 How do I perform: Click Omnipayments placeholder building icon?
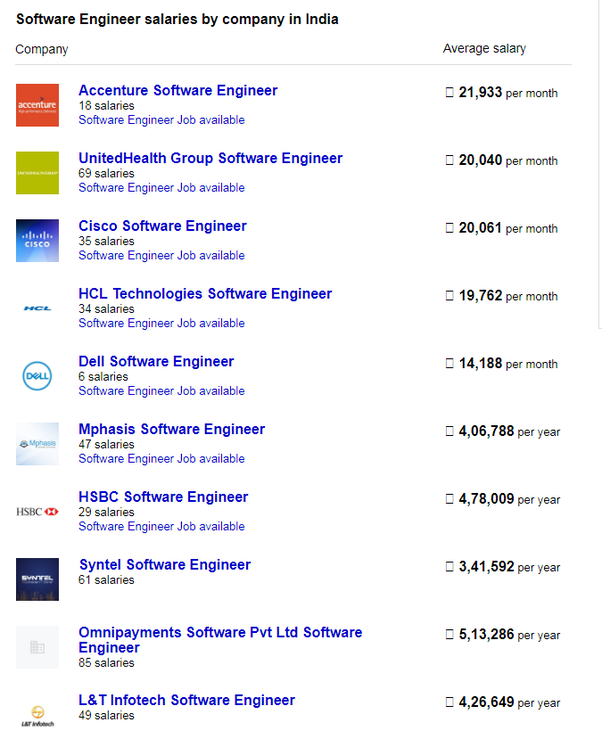[37, 647]
